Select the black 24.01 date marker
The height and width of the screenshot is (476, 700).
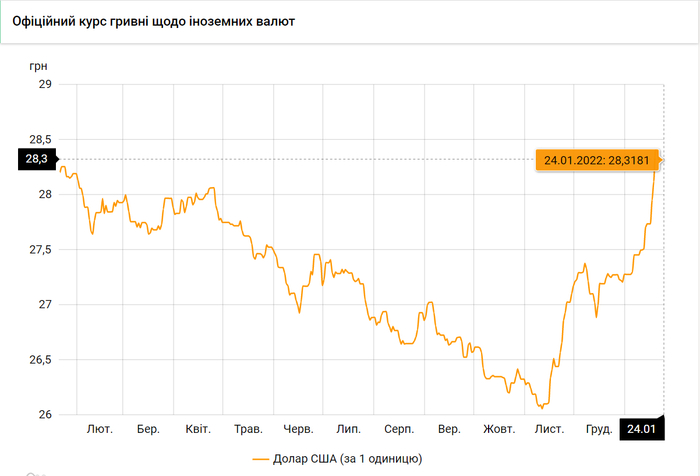(x=641, y=428)
